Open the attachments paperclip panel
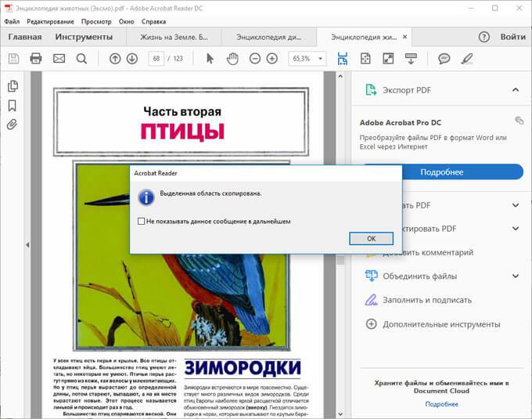Screen dimensions: 532x419 (12, 125)
